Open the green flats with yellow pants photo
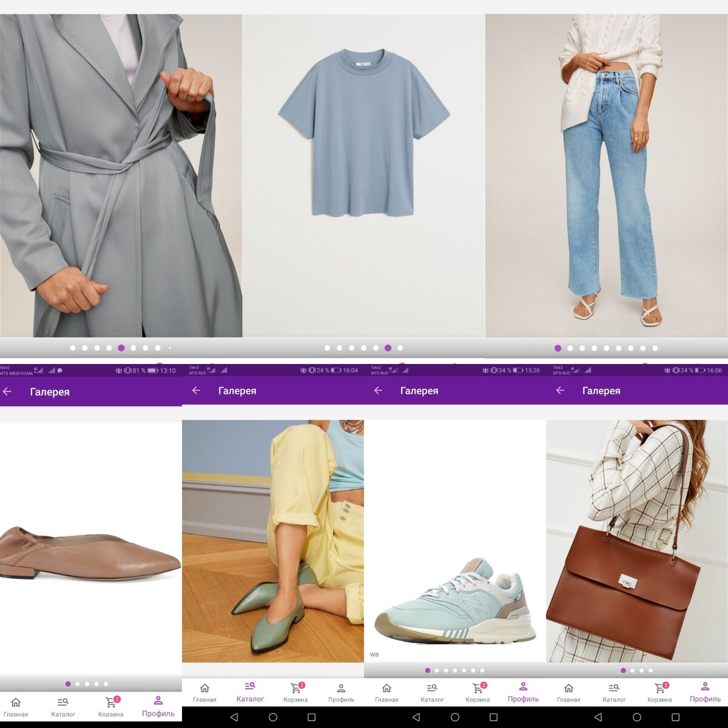This screenshot has width=728, height=728. (x=273, y=541)
